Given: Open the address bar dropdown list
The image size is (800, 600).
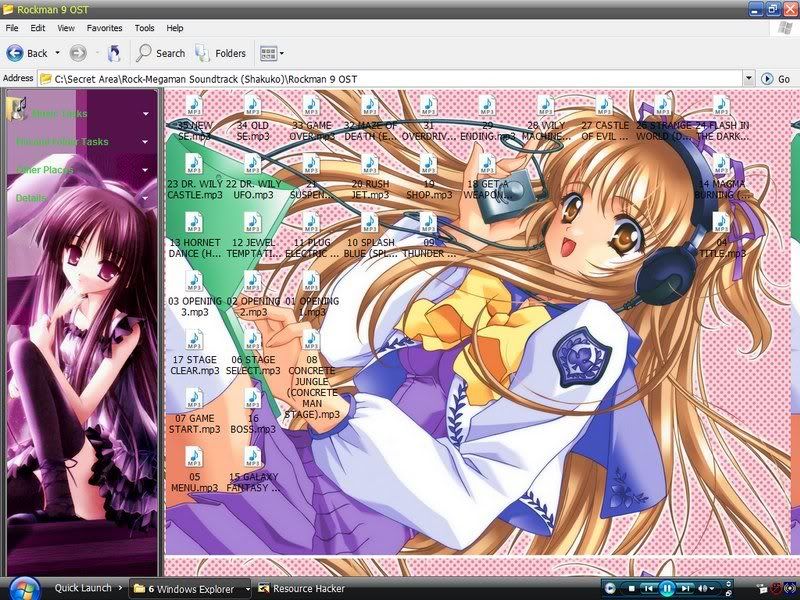Looking at the screenshot, I should [x=748, y=79].
